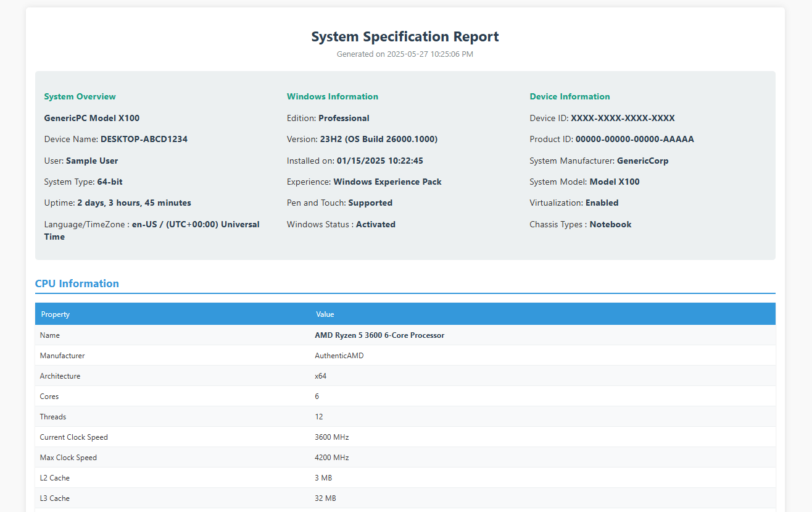The height and width of the screenshot is (512, 812).
Task: Select Chassis Types Notebook entry
Action: [x=581, y=224]
